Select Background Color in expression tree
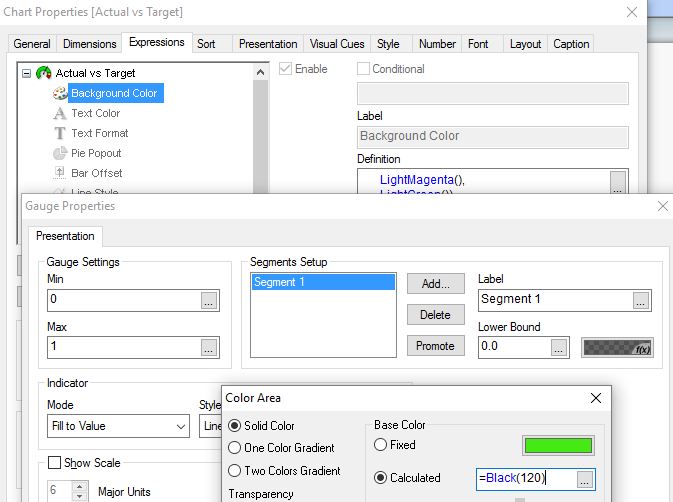This screenshot has height=502, width=673. point(114,93)
